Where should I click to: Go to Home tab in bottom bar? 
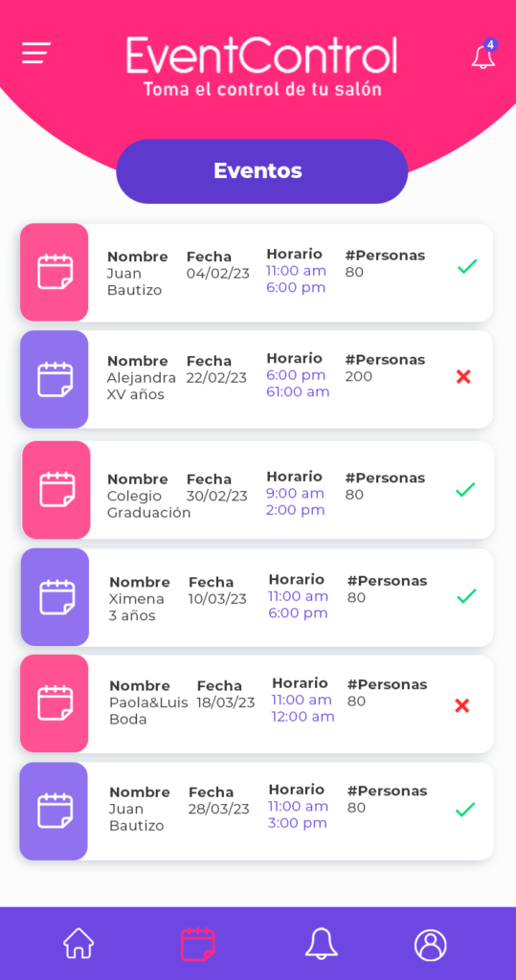(x=79, y=943)
